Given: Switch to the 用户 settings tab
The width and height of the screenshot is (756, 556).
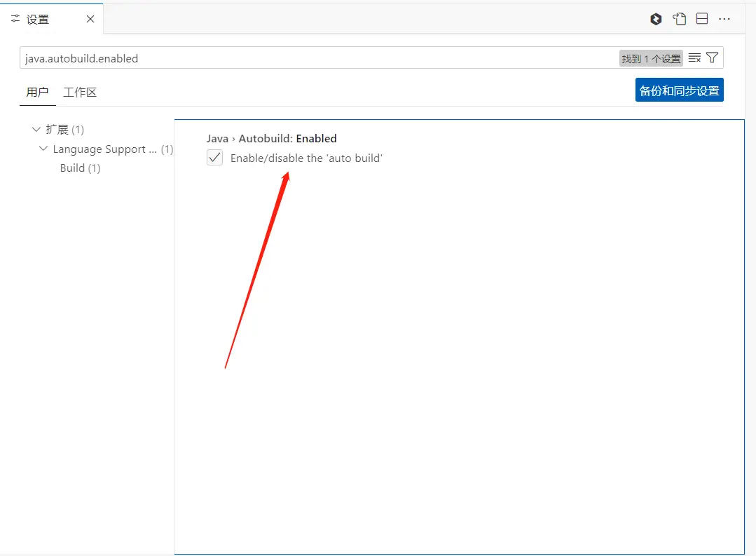Looking at the screenshot, I should coord(38,92).
